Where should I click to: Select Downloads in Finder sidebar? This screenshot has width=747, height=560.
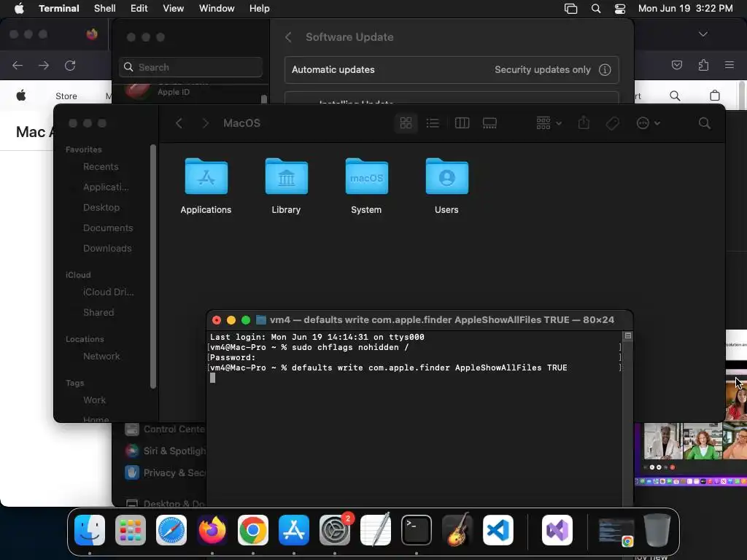[107, 249]
